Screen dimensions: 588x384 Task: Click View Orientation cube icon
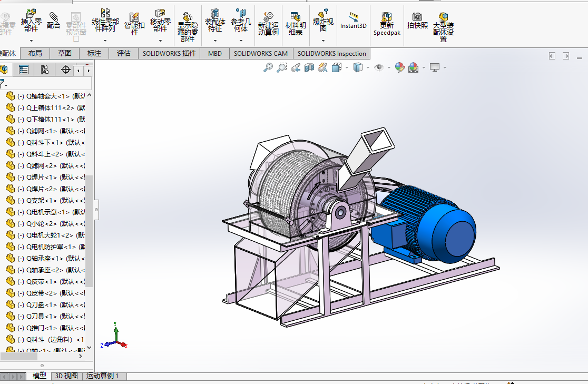click(337, 67)
